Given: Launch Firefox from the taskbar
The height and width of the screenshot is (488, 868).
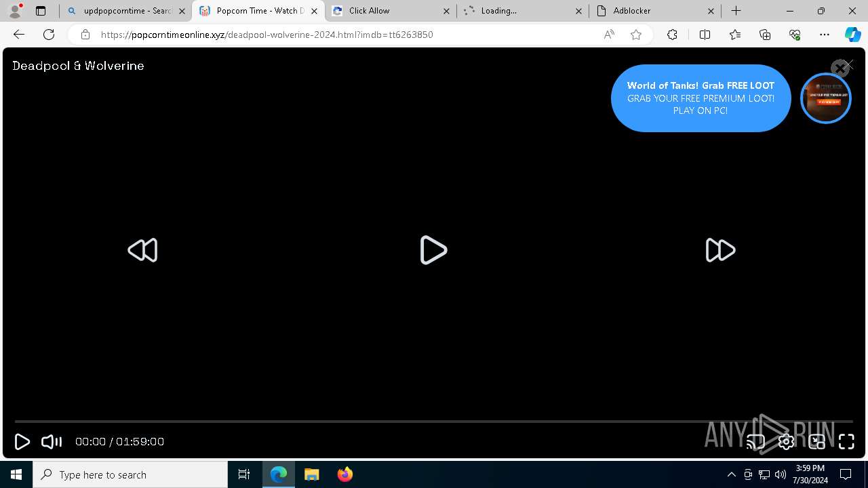Looking at the screenshot, I should click(344, 474).
